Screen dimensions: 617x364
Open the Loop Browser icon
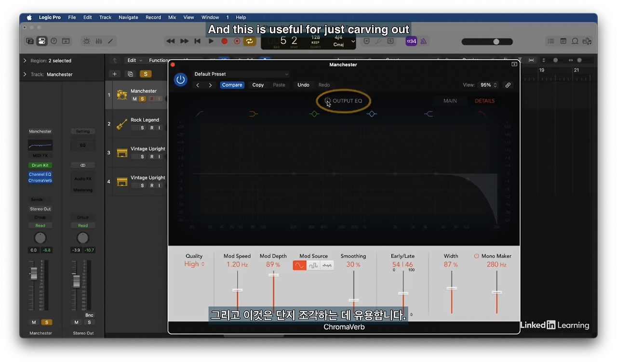tap(575, 41)
